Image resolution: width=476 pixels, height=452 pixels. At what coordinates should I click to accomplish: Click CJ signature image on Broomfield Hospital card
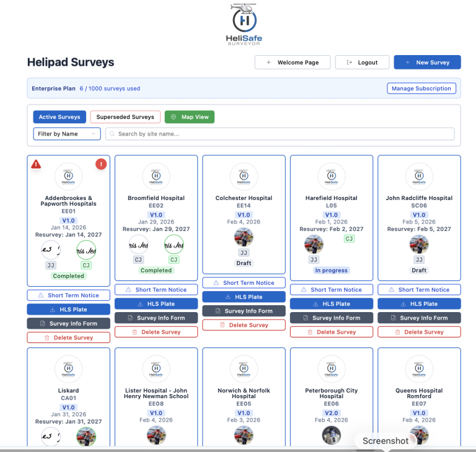[x=174, y=245]
